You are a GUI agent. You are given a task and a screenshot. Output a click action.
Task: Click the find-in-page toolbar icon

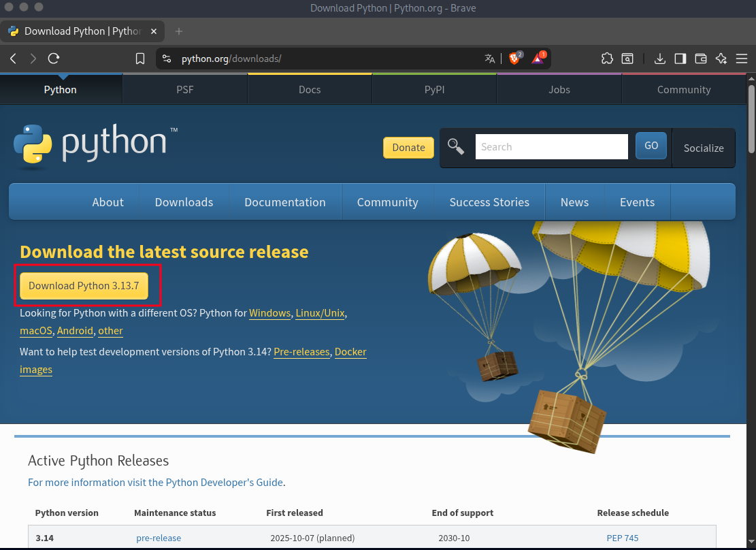pyautogui.click(x=627, y=59)
